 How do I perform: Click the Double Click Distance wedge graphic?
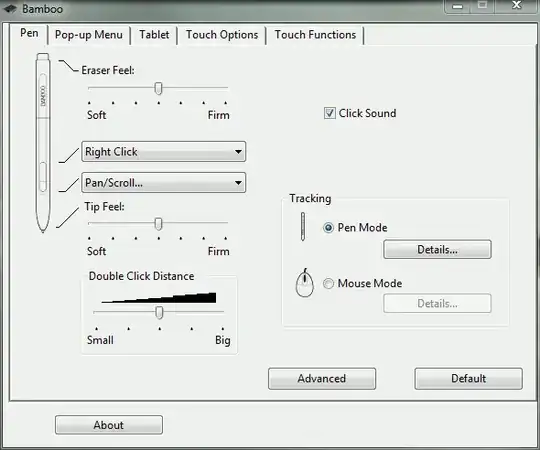tap(159, 298)
